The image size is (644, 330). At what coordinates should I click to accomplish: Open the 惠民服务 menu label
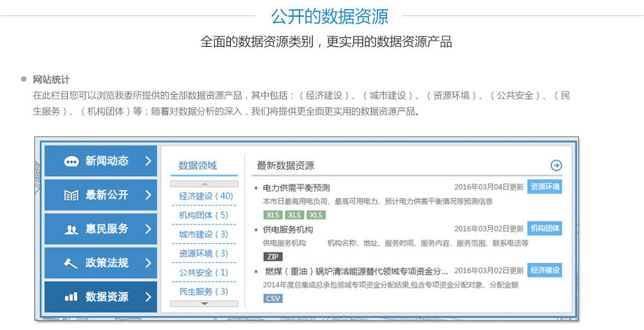click(107, 229)
